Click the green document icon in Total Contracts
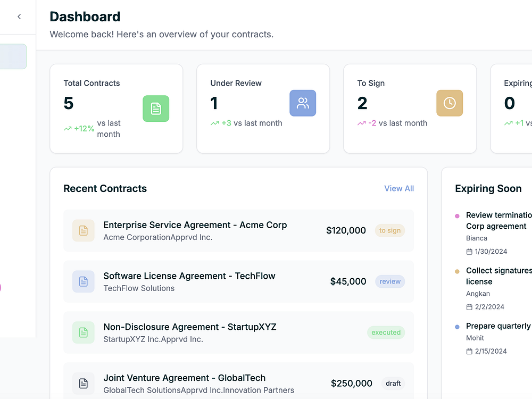Screen dimensions: 532x399 tap(156, 109)
